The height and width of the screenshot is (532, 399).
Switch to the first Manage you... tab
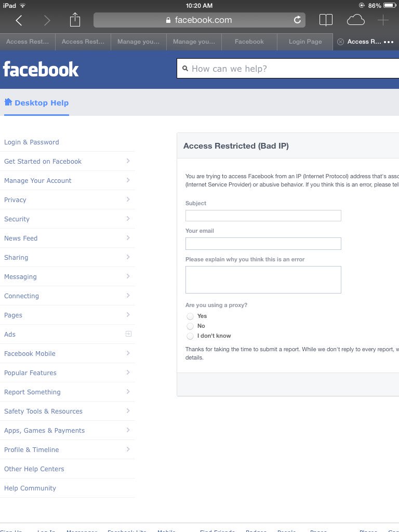pyautogui.click(x=138, y=42)
